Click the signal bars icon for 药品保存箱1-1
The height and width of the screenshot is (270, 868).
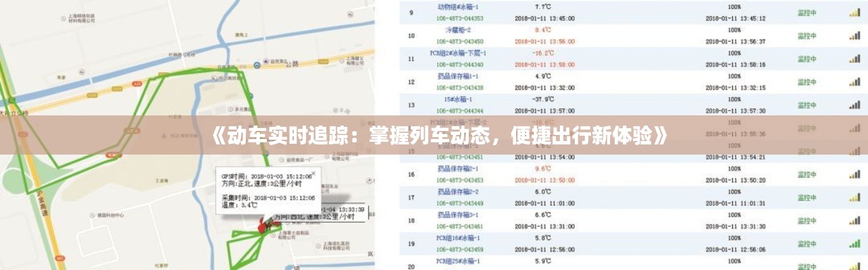(854, 82)
